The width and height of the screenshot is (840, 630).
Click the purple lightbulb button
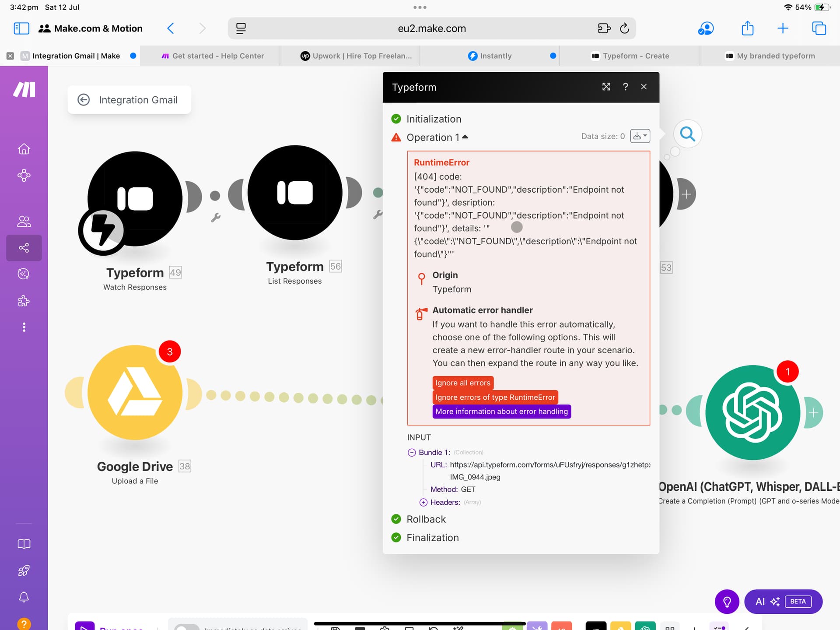727,602
